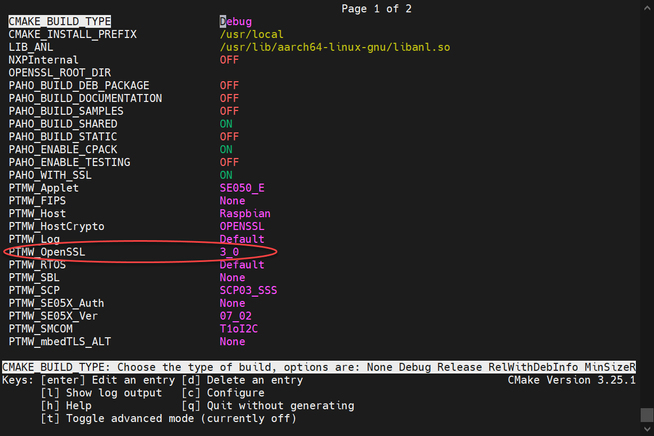This screenshot has width=654, height=436.
Task: Select the PTMW_Host Raspbian option value
Action: coord(245,213)
